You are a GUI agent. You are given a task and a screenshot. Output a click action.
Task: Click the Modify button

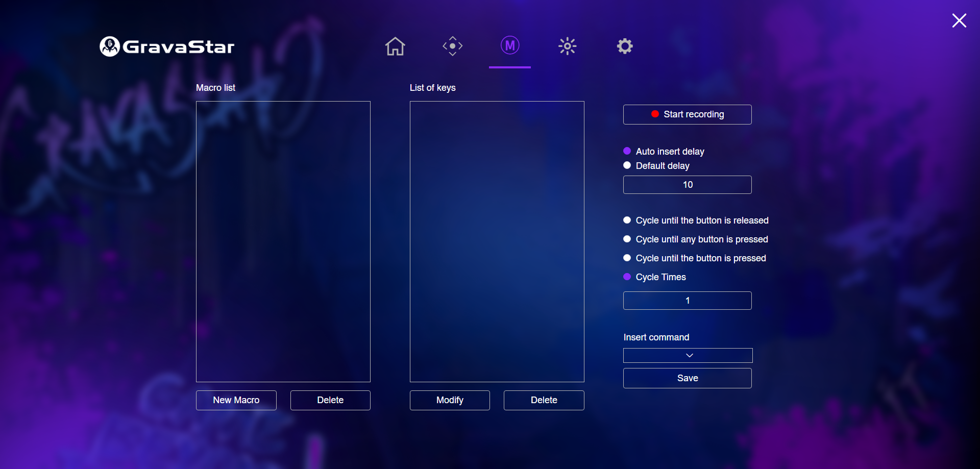[450, 400]
